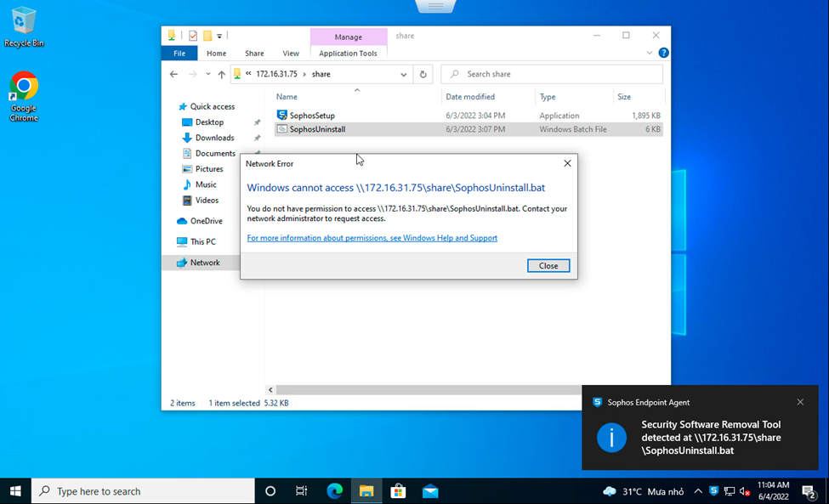Open the weather widget showing 31°C
829x504 pixels.
643,492
